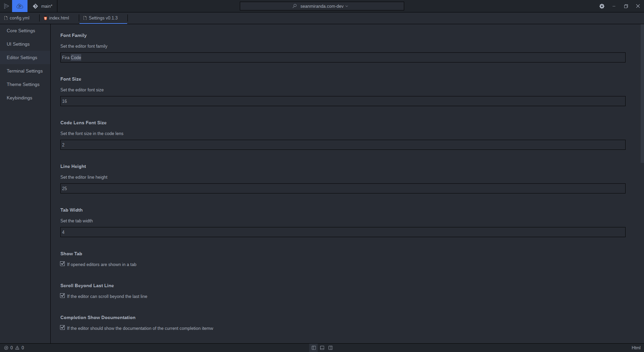644x352 pixels.
Task: Toggle the vertical split layout icon in status bar
Action: [x=314, y=348]
